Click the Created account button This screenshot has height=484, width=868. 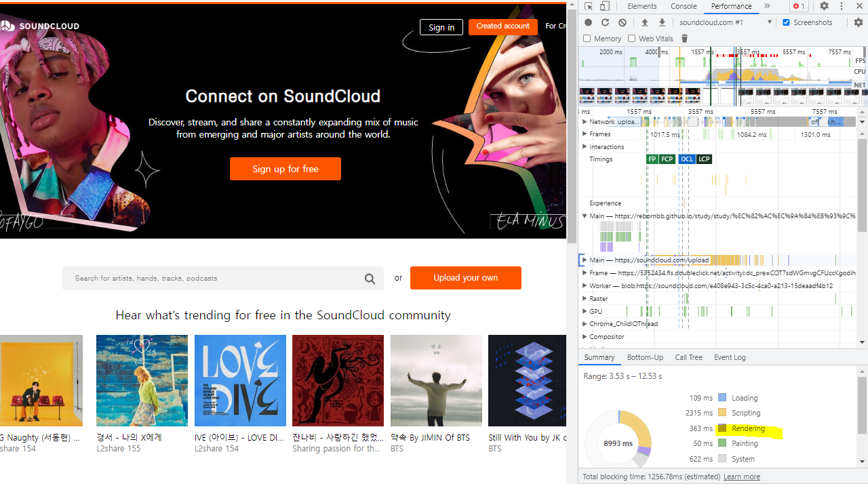click(503, 26)
